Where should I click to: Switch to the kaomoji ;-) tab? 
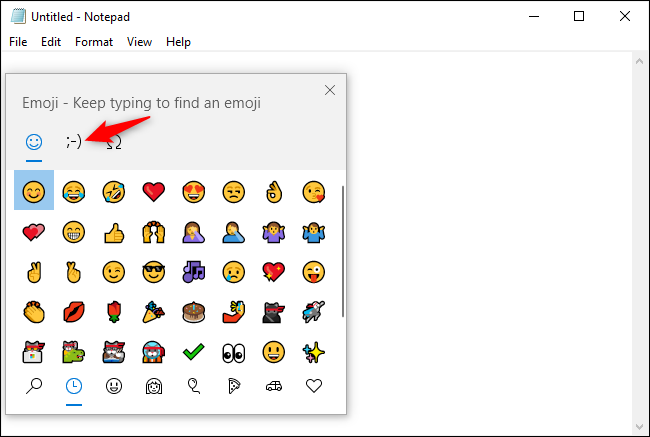[74, 141]
